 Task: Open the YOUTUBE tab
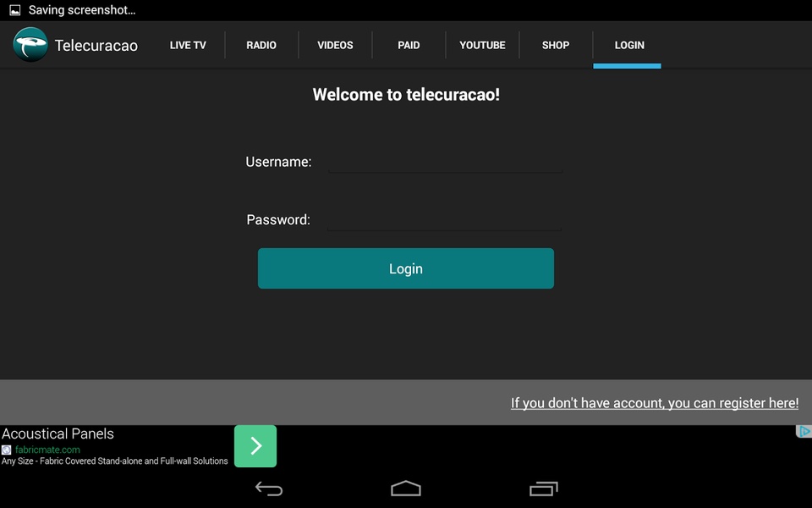482,45
